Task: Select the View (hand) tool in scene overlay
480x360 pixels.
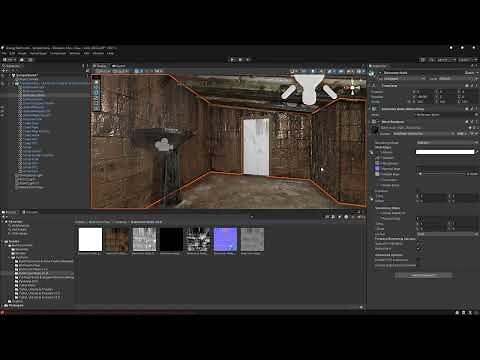Action: click(x=97, y=83)
